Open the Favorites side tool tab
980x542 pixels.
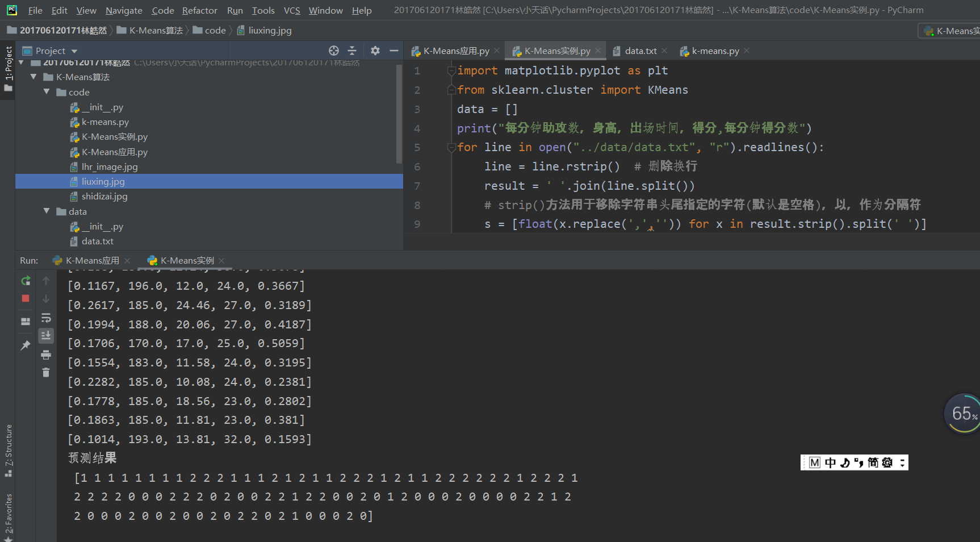tap(8, 517)
